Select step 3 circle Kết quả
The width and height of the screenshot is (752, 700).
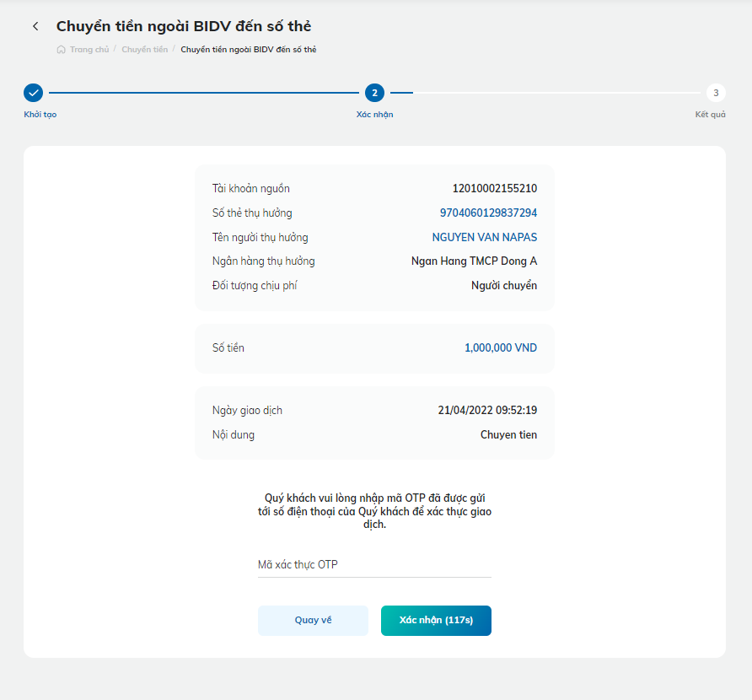716,93
